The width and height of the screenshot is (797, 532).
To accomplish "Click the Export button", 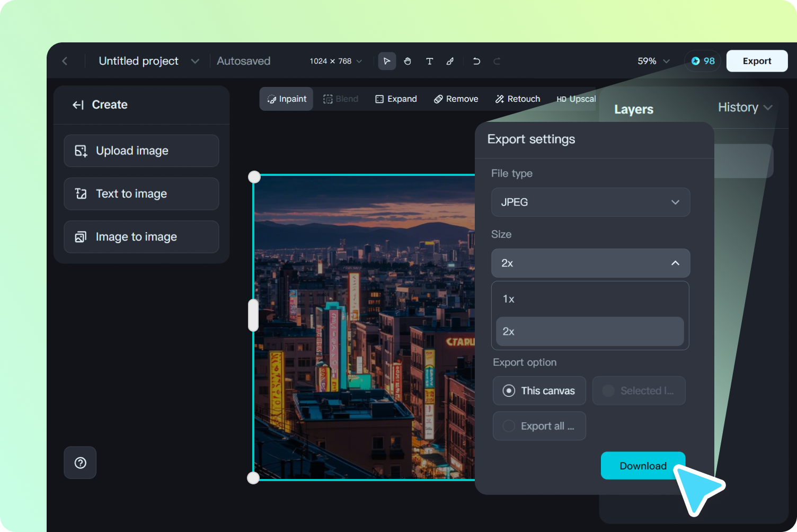I will tap(757, 61).
